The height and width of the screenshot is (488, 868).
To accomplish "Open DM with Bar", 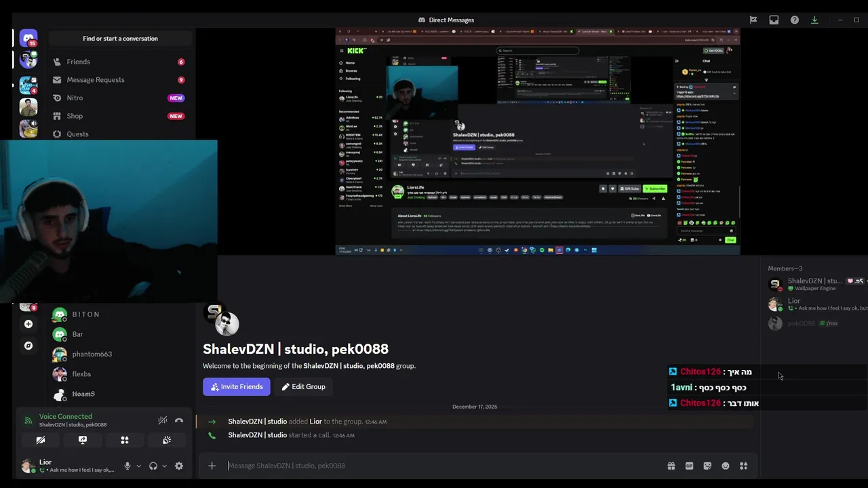I will [x=119, y=334].
